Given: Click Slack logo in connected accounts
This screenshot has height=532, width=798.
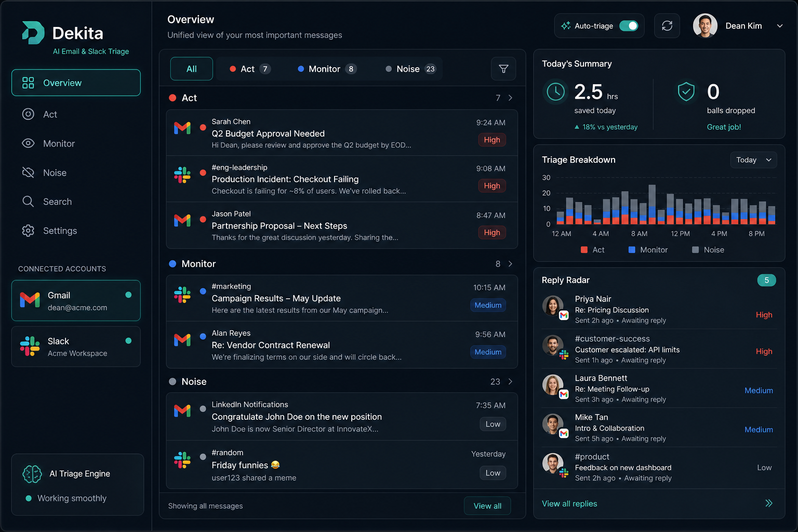Looking at the screenshot, I should [x=30, y=346].
